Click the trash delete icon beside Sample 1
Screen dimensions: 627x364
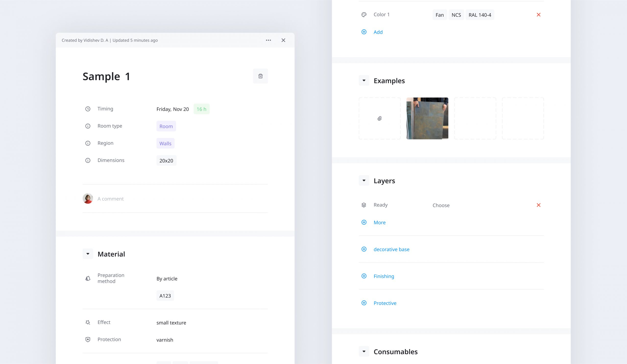pos(260,76)
